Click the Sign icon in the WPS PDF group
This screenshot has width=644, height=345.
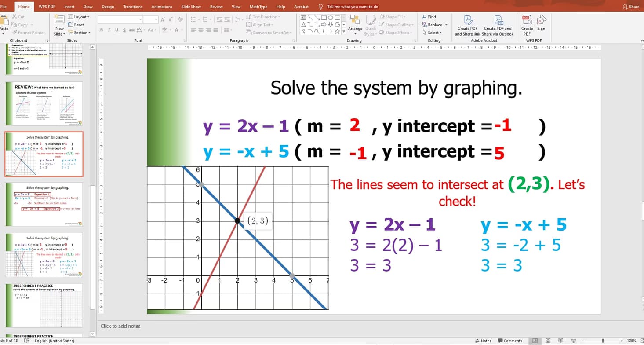pos(541,24)
